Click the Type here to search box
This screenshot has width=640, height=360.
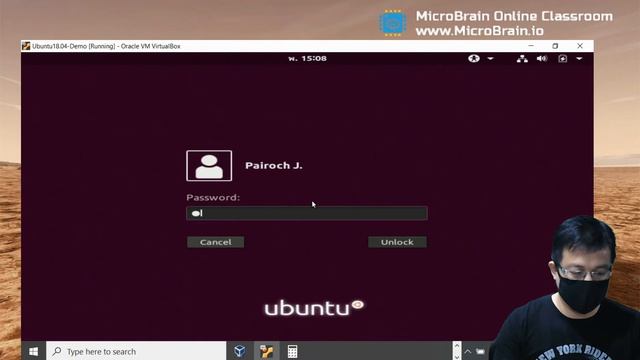[x=136, y=351]
